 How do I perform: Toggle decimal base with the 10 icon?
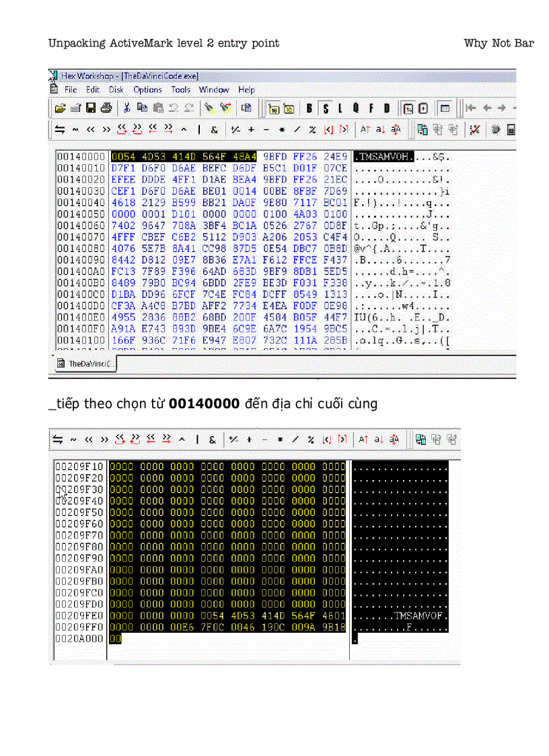click(x=289, y=108)
